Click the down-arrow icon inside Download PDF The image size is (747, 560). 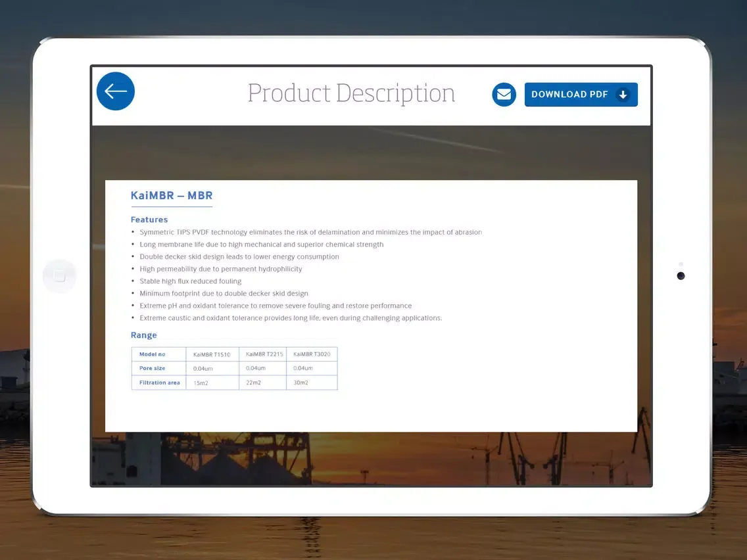coord(623,95)
